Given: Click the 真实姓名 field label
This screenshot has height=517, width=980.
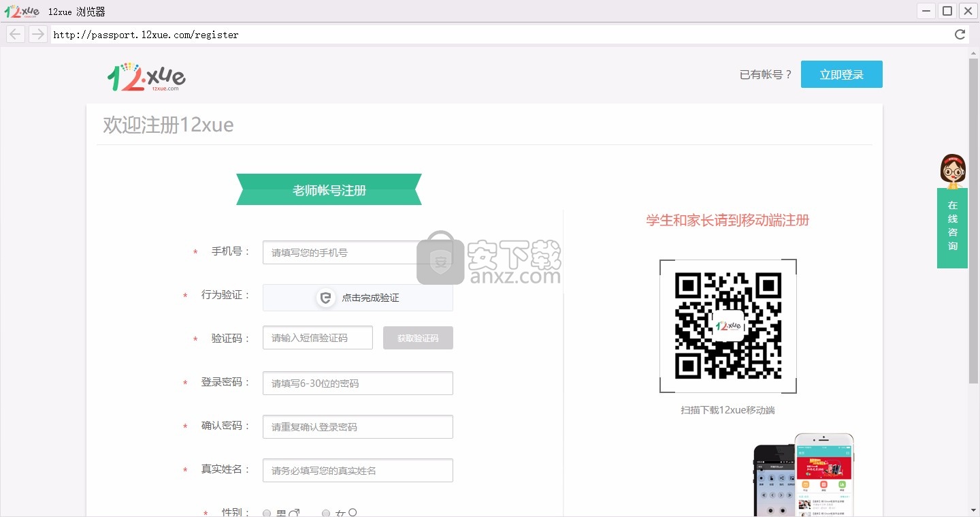Looking at the screenshot, I should pos(225,469).
